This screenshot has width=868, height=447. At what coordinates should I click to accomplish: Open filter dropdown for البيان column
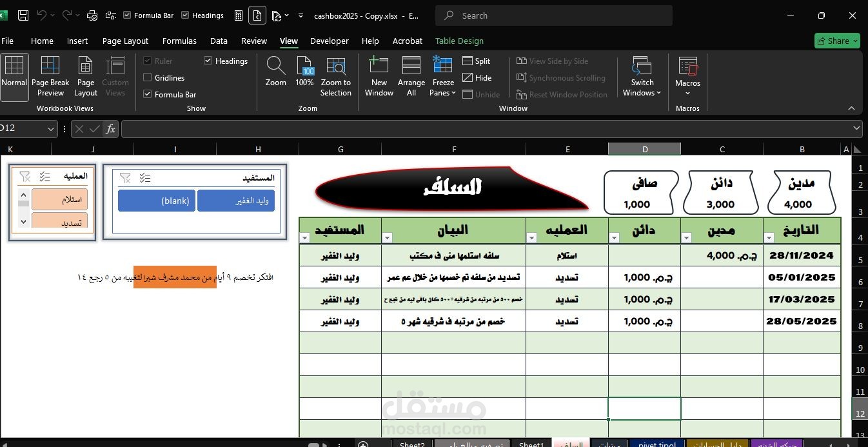pyautogui.click(x=388, y=237)
